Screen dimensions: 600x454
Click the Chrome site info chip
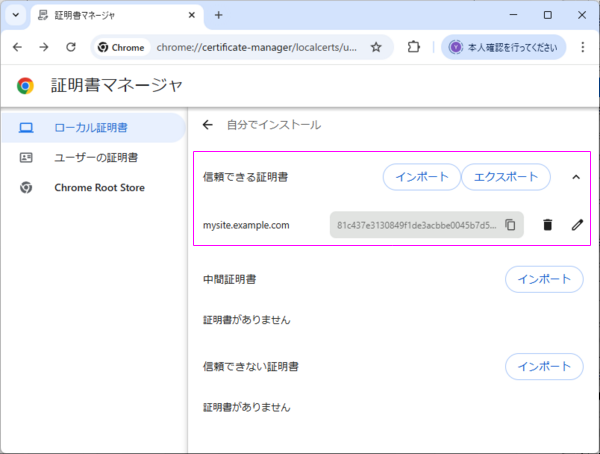pos(122,47)
